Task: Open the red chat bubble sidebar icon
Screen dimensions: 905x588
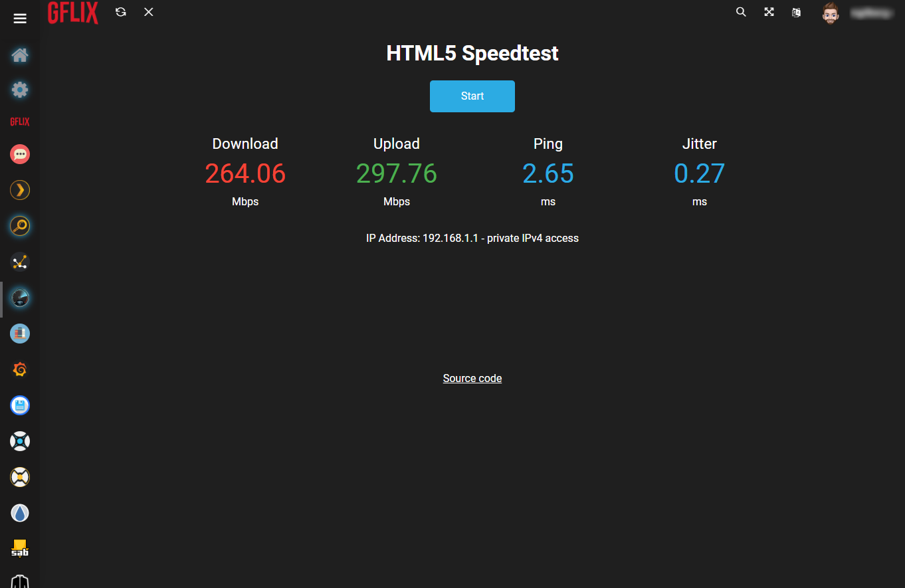Action: 20,155
